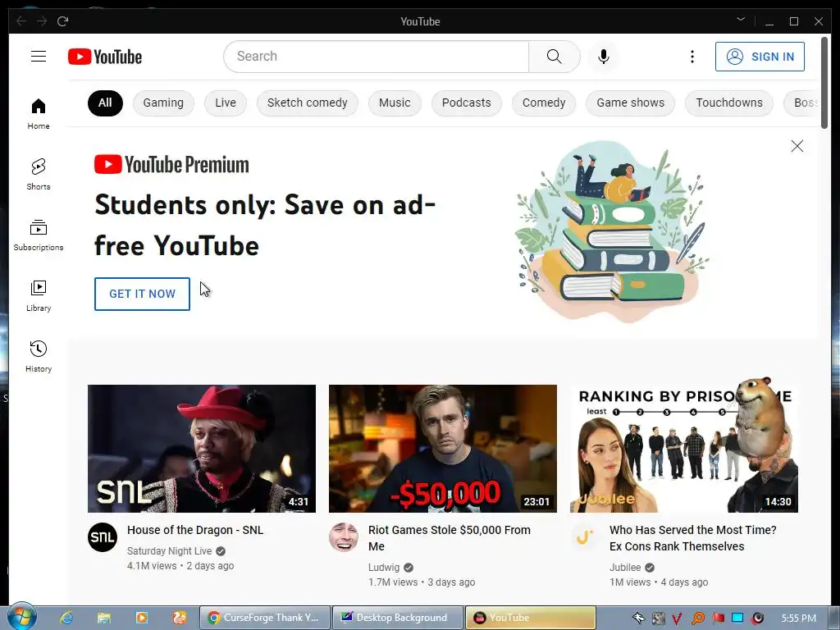This screenshot has height=630, width=840.
Task: Start voice search with microphone icon
Action: 603,57
